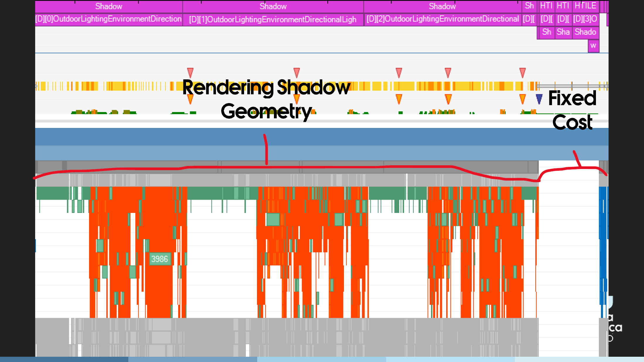Select first wide Shadow marker block
Viewport: 644px width, 362px height.
pos(109,6)
